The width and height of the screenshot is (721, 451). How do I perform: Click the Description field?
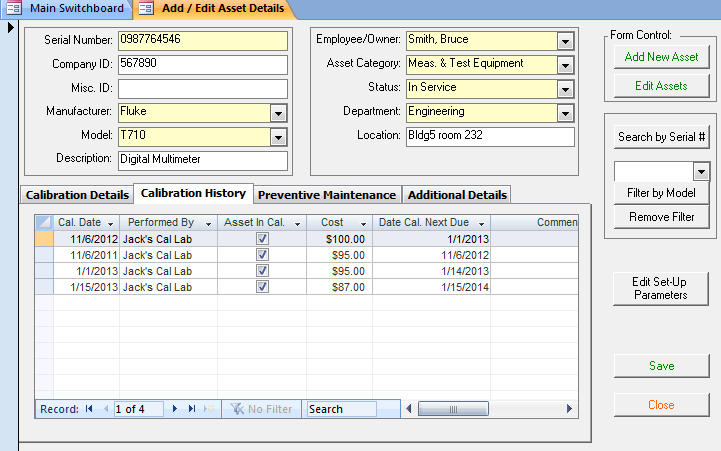tap(203, 160)
